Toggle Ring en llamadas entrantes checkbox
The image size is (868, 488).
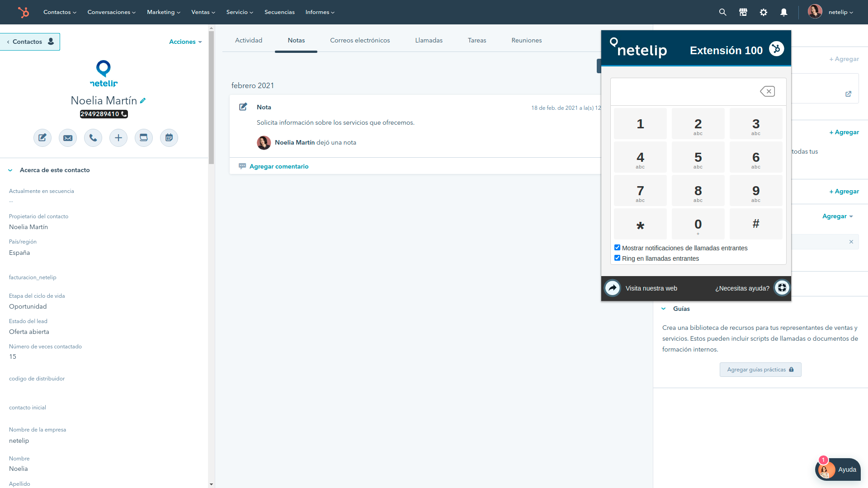click(x=617, y=258)
